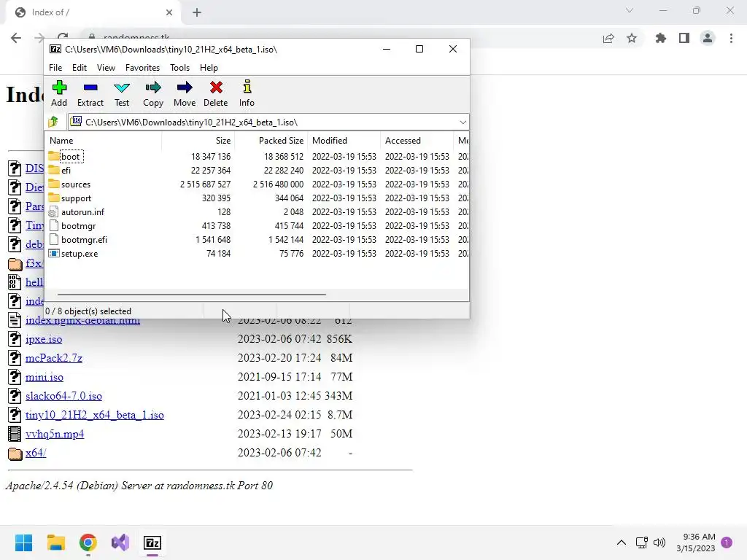Open Visual Studio from the taskbar

tap(120, 542)
